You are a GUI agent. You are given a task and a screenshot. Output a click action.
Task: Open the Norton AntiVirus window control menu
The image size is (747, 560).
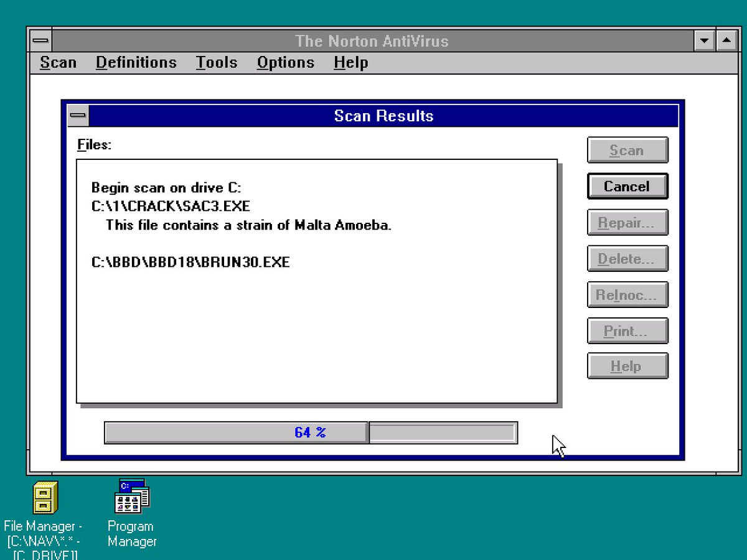41,42
